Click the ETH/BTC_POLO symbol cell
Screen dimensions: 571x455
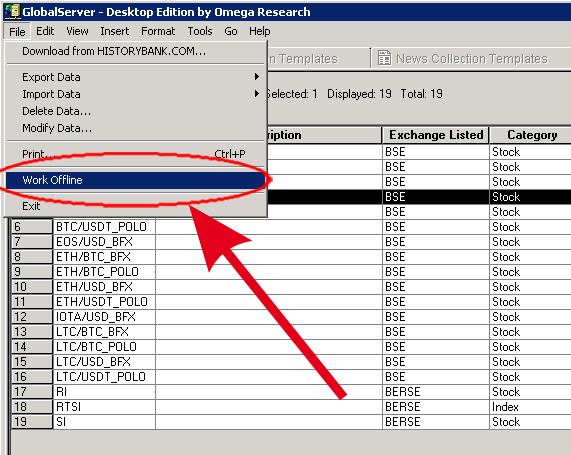pos(104,272)
